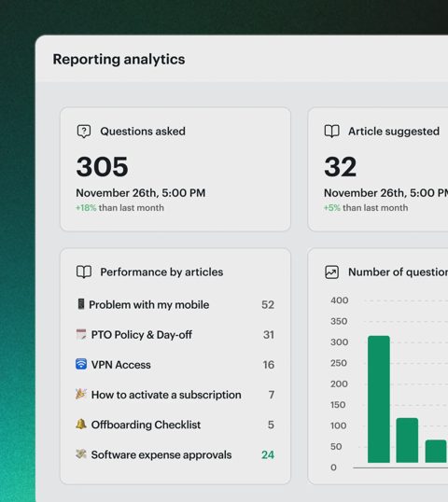
Task: Open the Offboarding Checklist article
Action: pyautogui.click(x=146, y=425)
